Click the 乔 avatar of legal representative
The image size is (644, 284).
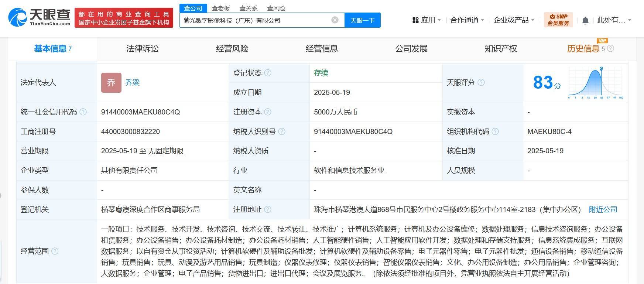[x=111, y=83]
